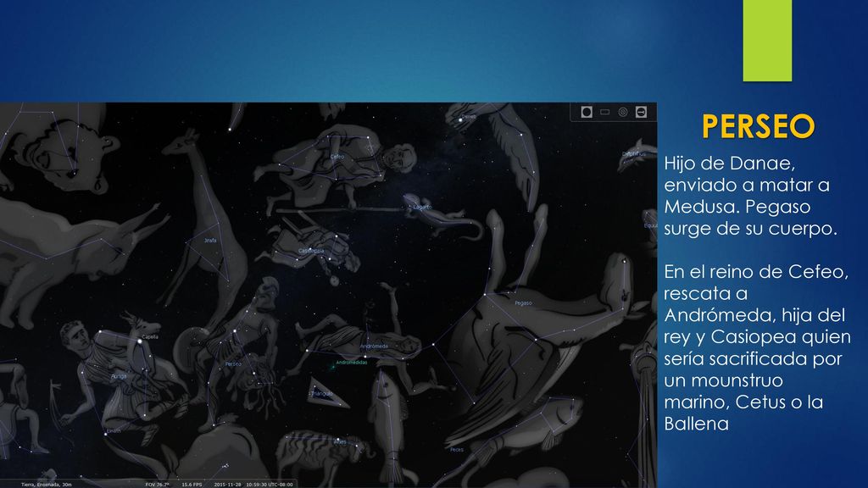This screenshot has height=488, width=868.
Task: Toggle the Telrad concentric circles button
Action: [623, 113]
